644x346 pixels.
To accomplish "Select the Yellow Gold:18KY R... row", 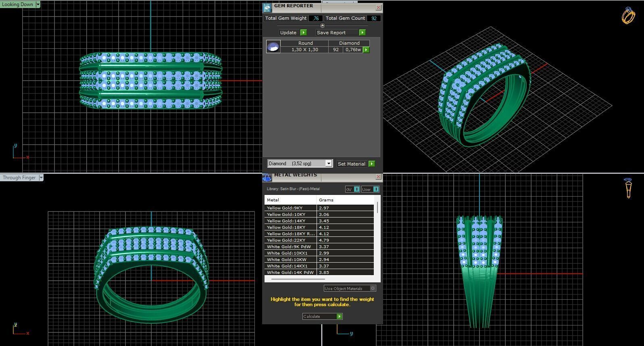I will (319, 234).
